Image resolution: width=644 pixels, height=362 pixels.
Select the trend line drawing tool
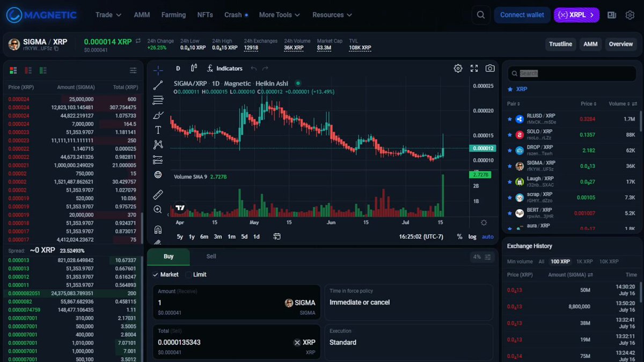point(158,85)
